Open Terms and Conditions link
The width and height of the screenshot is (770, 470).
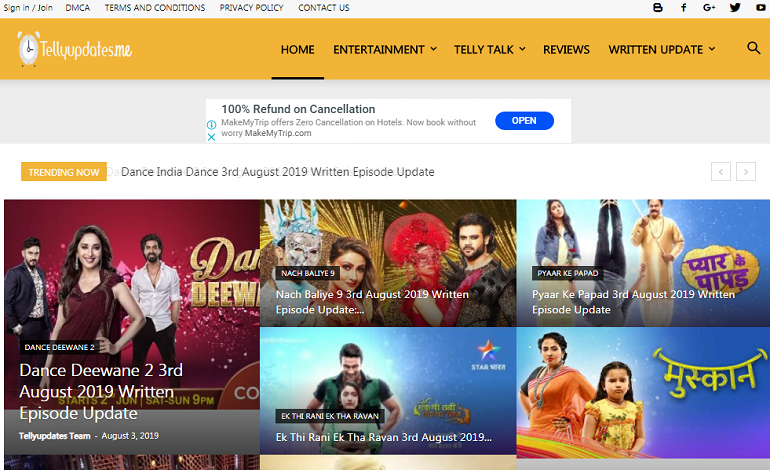(155, 8)
